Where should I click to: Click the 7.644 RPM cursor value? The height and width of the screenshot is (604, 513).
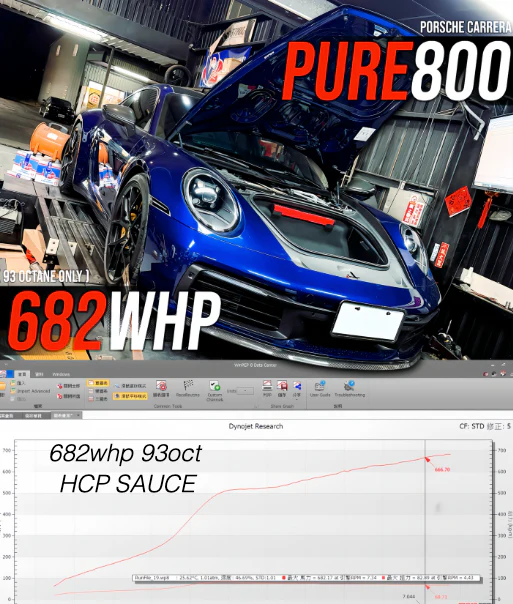(x=409, y=597)
